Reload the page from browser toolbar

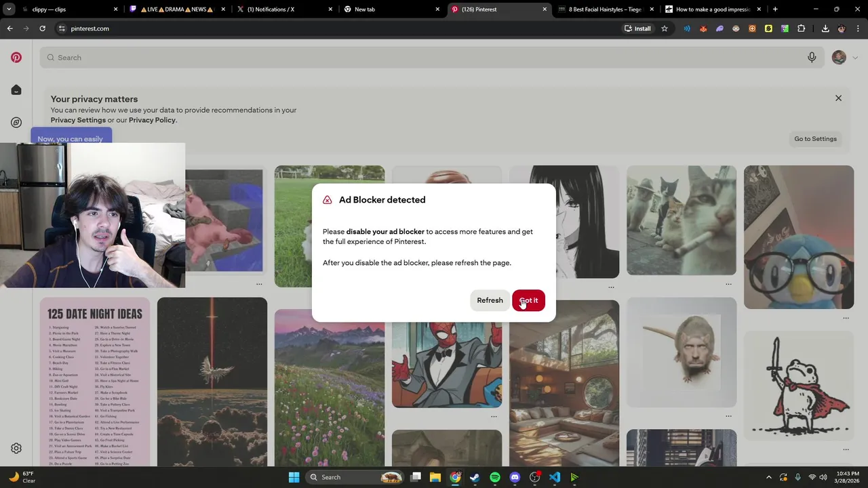(42, 28)
